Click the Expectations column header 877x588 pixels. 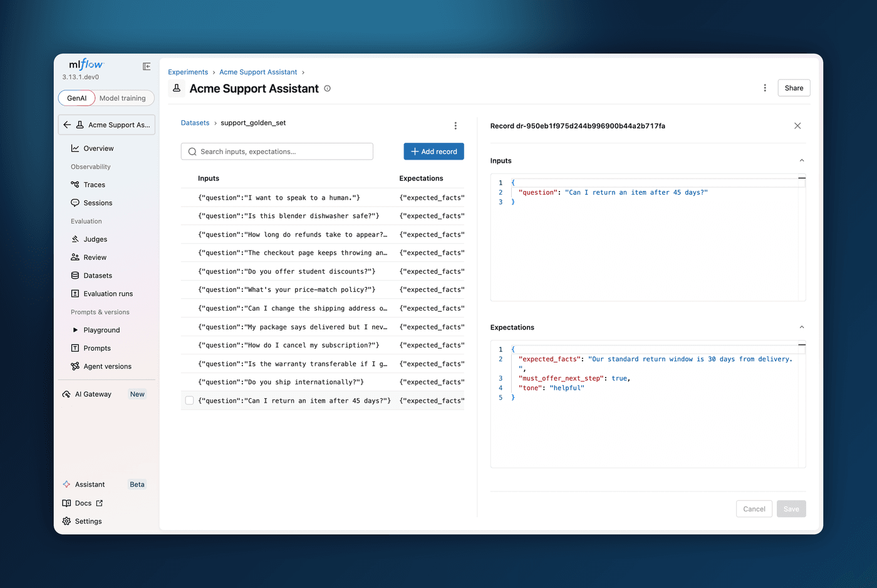[x=421, y=178]
